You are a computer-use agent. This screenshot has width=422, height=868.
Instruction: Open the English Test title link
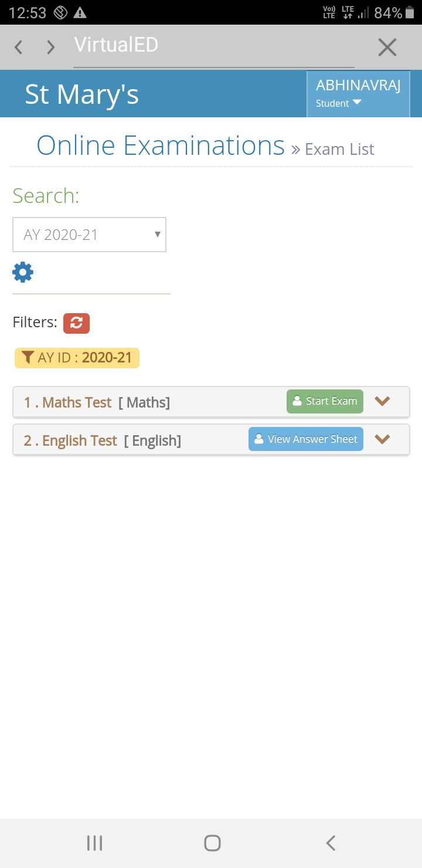[70, 440]
